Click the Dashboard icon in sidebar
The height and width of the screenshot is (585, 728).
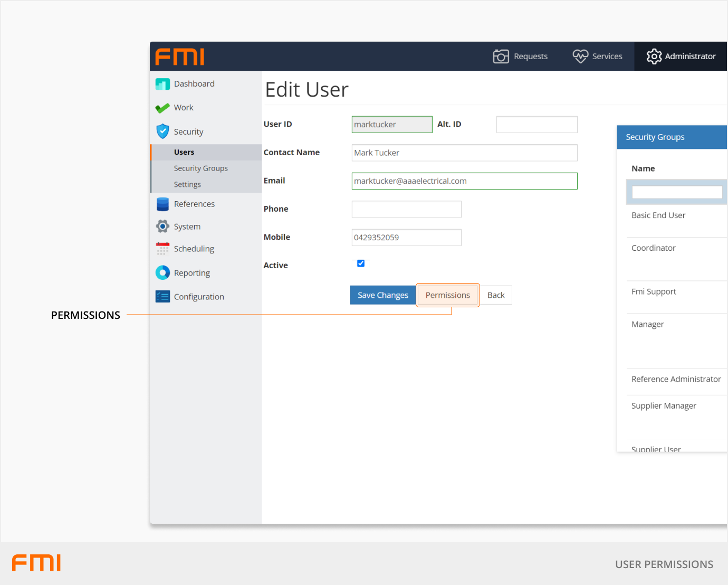click(x=162, y=84)
